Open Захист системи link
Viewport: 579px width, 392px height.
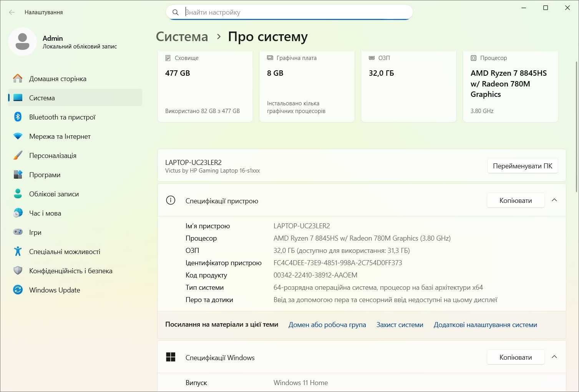[400, 325]
